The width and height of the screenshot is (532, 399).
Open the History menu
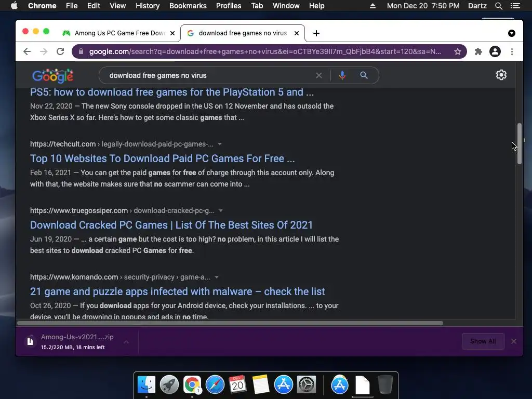pos(148,6)
